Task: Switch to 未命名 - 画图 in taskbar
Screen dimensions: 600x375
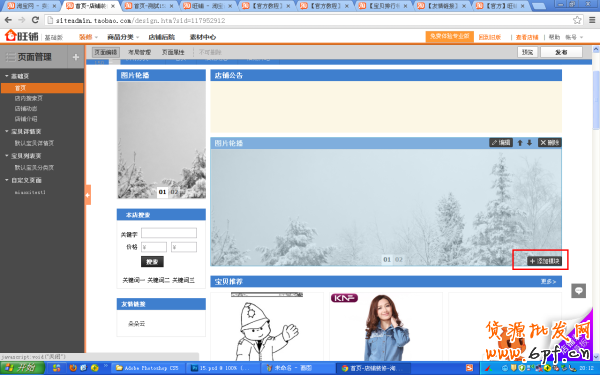Action: (x=298, y=368)
